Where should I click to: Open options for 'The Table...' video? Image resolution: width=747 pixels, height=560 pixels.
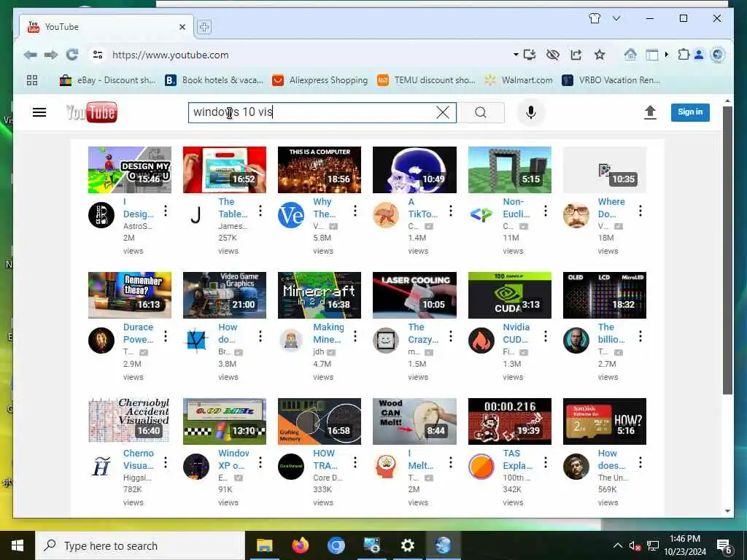click(x=260, y=211)
